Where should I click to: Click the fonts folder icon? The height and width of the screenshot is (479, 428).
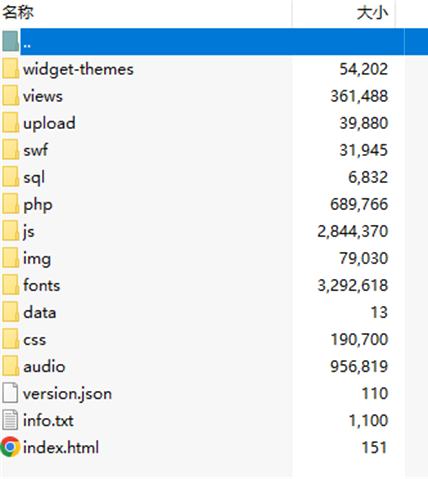[x=10, y=285]
